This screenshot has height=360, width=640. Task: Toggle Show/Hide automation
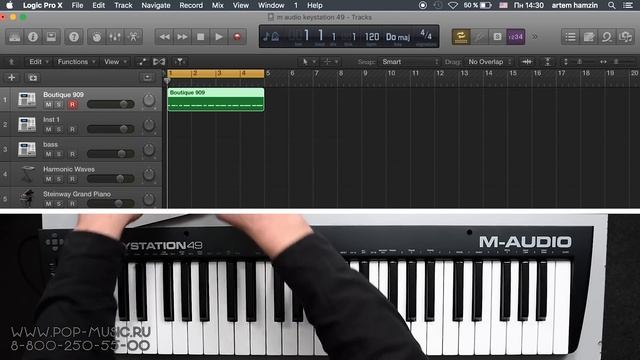tap(142, 62)
